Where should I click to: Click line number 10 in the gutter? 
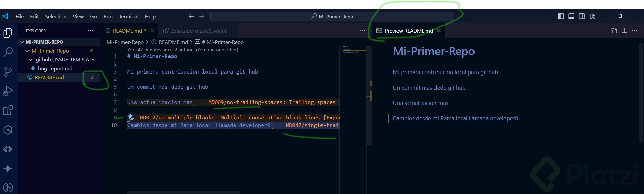[x=114, y=125]
